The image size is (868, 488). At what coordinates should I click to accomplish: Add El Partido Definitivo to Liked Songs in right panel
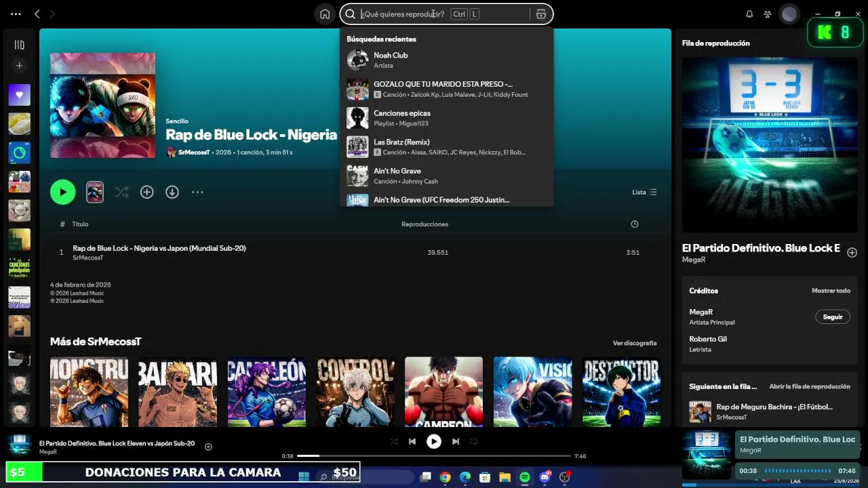click(852, 252)
